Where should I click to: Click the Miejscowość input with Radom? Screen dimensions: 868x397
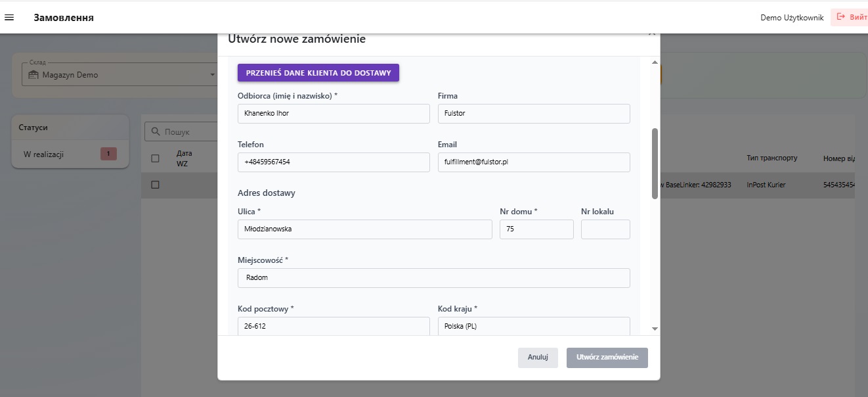click(434, 278)
